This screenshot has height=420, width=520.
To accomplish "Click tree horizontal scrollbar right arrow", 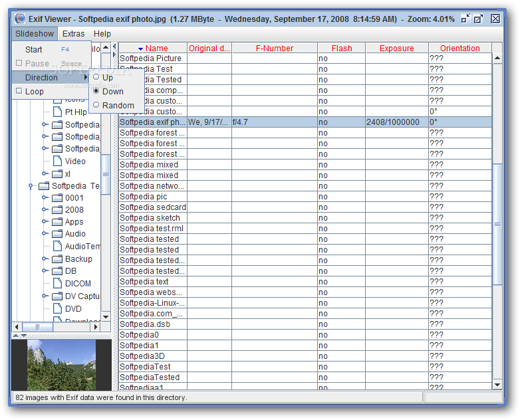I will [x=96, y=327].
